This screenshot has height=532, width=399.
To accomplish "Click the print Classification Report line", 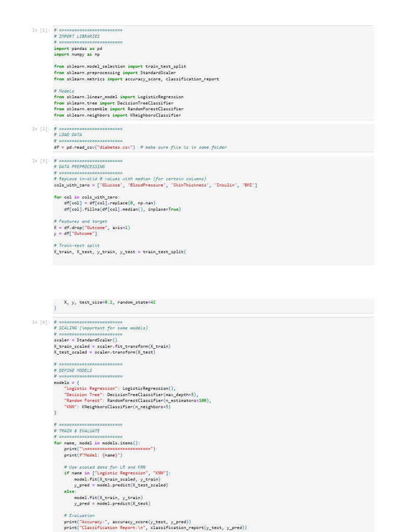I will [155, 528].
